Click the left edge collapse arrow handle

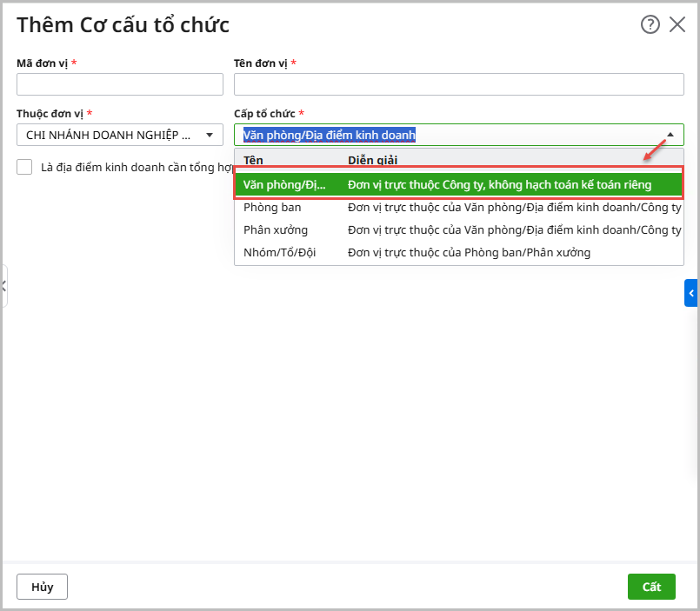pos(3,286)
